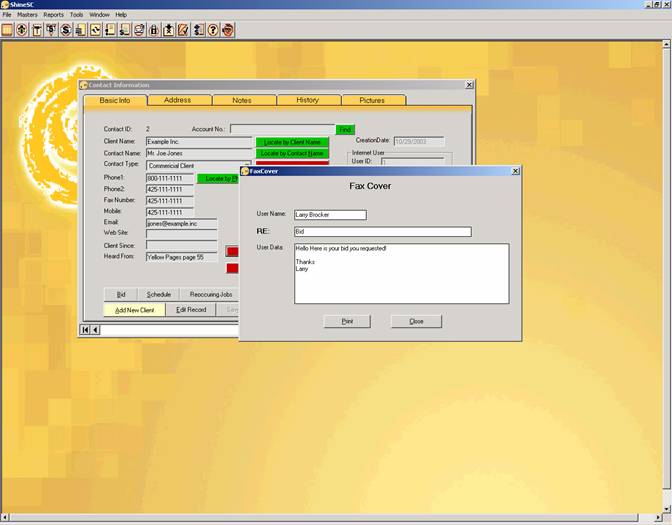This screenshot has height=525, width=672.
Task: Click the toolbar icon showing letter T
Action: (37, 30)
